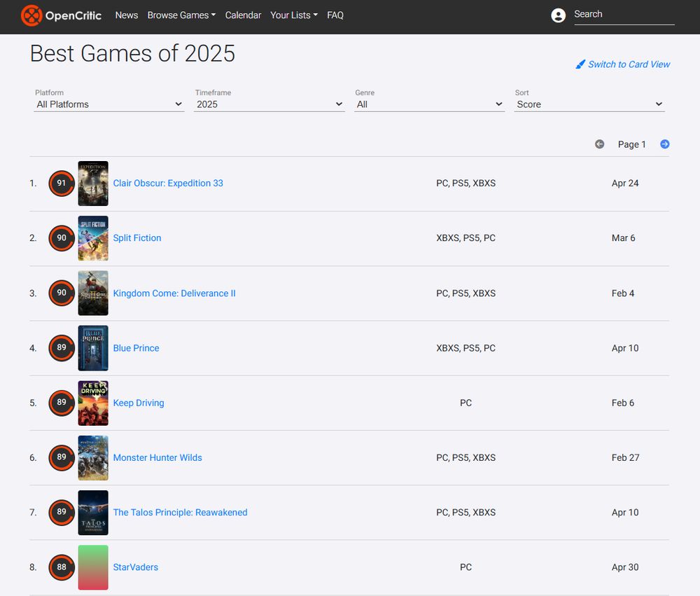Click PC platform text in StarVaders row
Screen dimensions: 700x596
465,567
